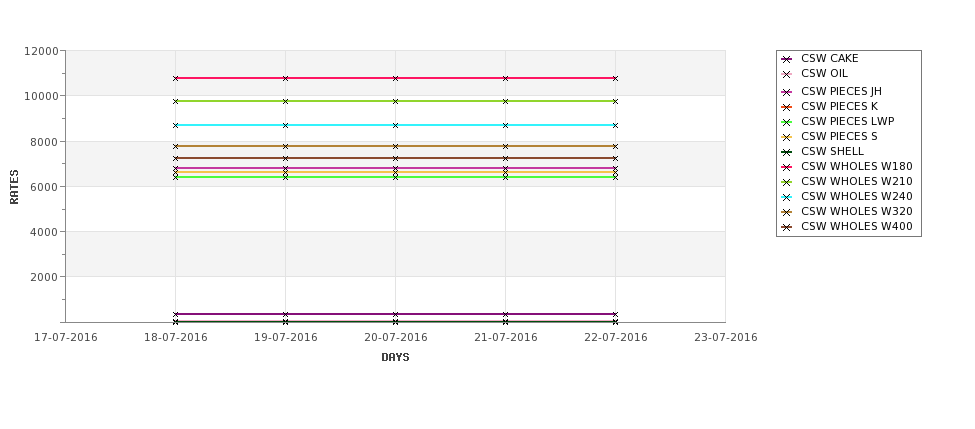Click the 12000 tick label on RATES axis
This screenshot has width=975, height=429.
tap(41, 51)
